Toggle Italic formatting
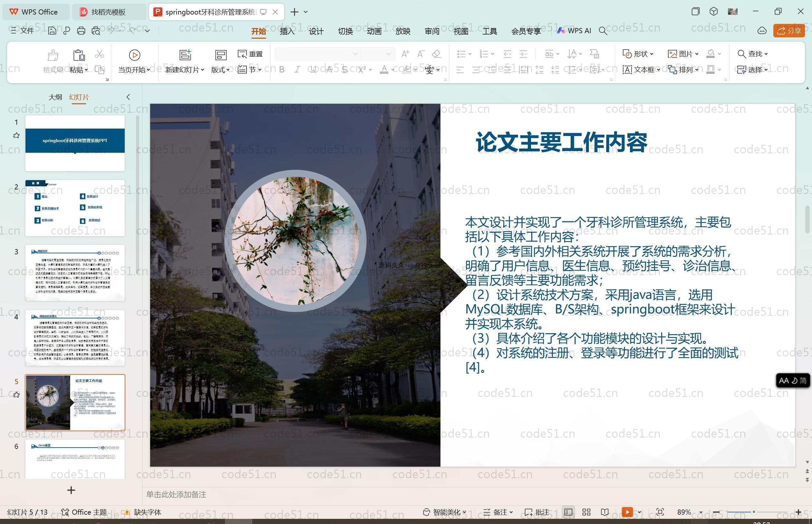This screenshot has height=524, width=812. [297, 70]
